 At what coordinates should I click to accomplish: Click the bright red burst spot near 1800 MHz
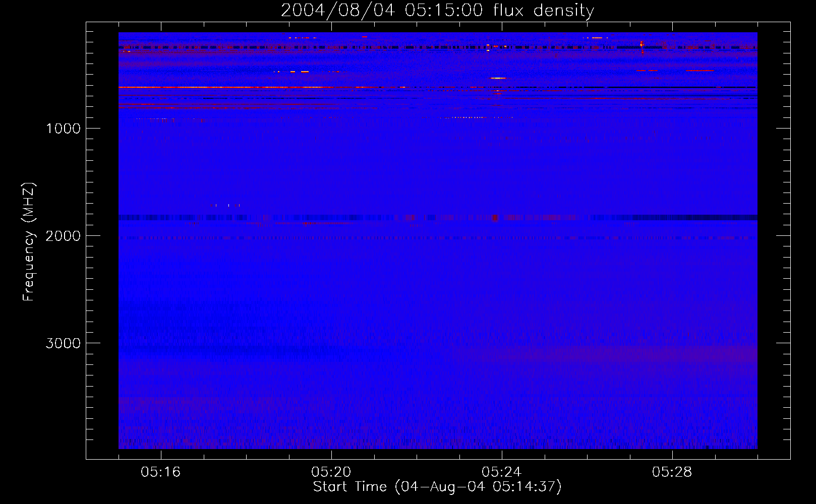point(495,218)
